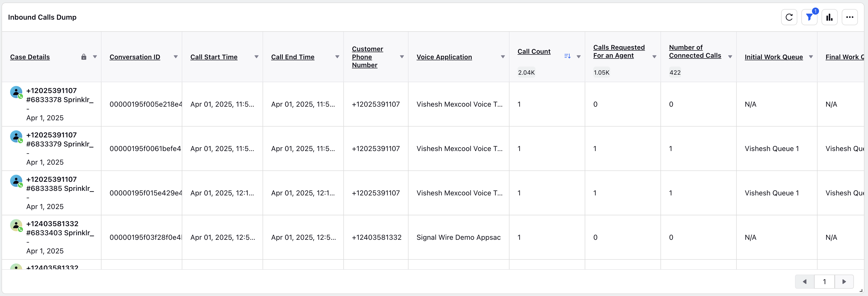The image size is (868, 296).
Task: Click avatar for case #6833378
Action: [16, 92]
